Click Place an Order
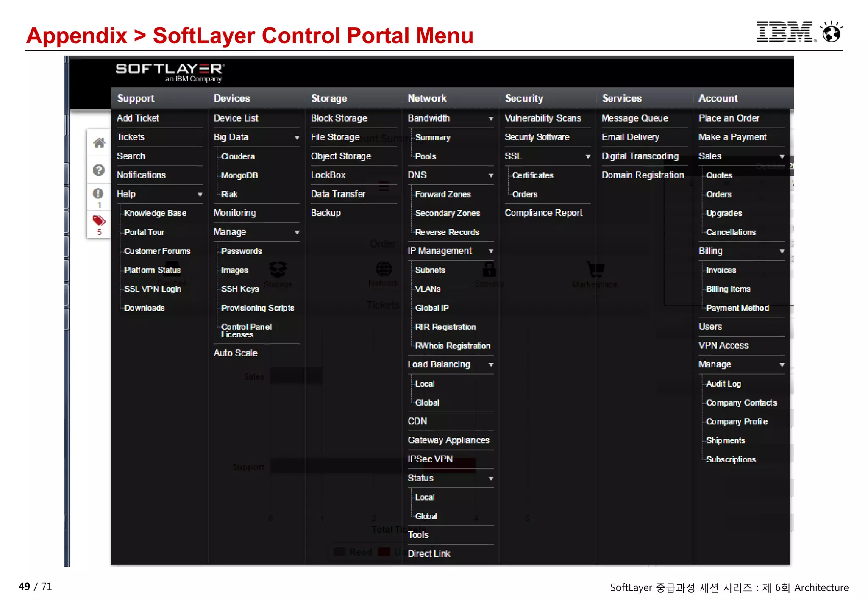The width and height of the screenshot is (868, 601). click(729, 118)
